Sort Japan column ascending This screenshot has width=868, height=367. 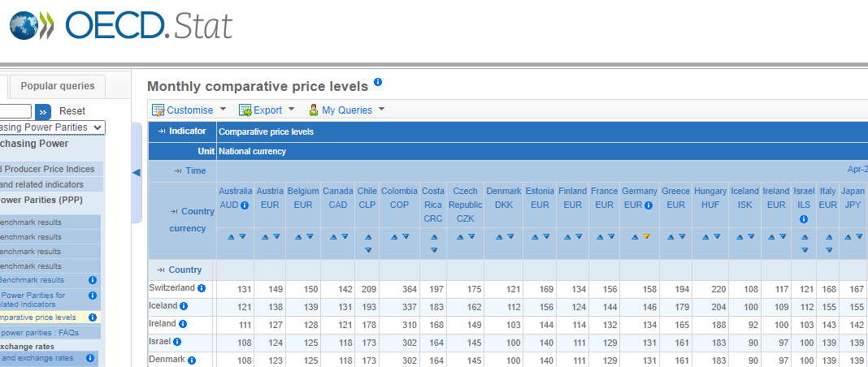847,236
